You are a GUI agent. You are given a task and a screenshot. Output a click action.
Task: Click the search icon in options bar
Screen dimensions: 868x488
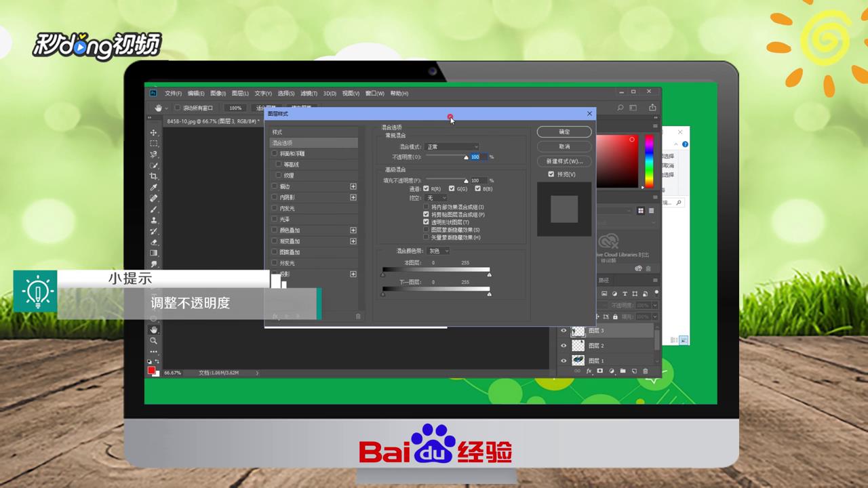point(620,108)
